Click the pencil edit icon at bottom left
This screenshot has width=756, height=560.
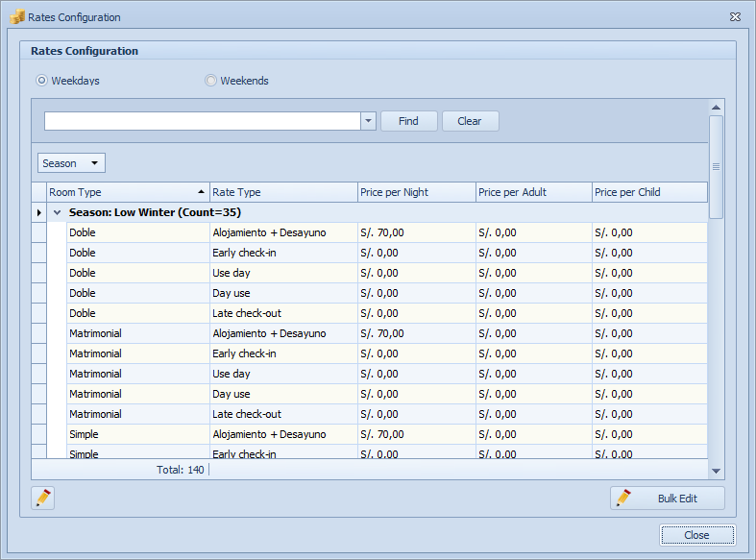click(42, 498)
